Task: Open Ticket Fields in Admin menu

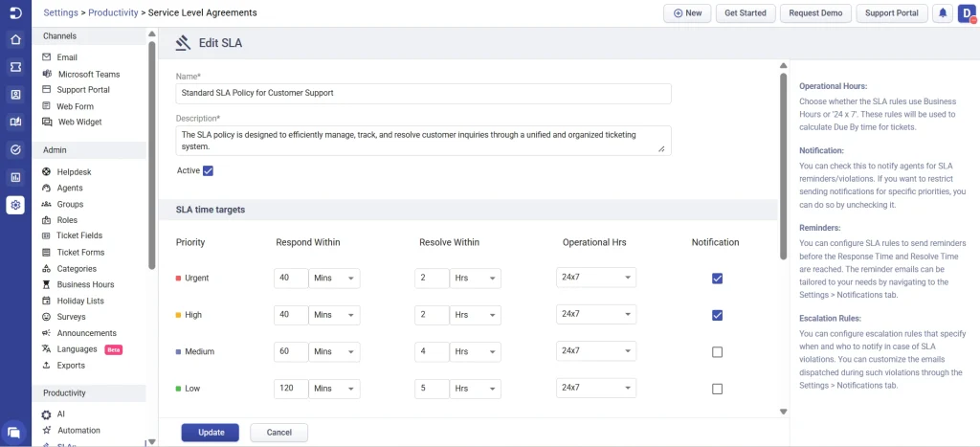Action: tap(79, 235)
